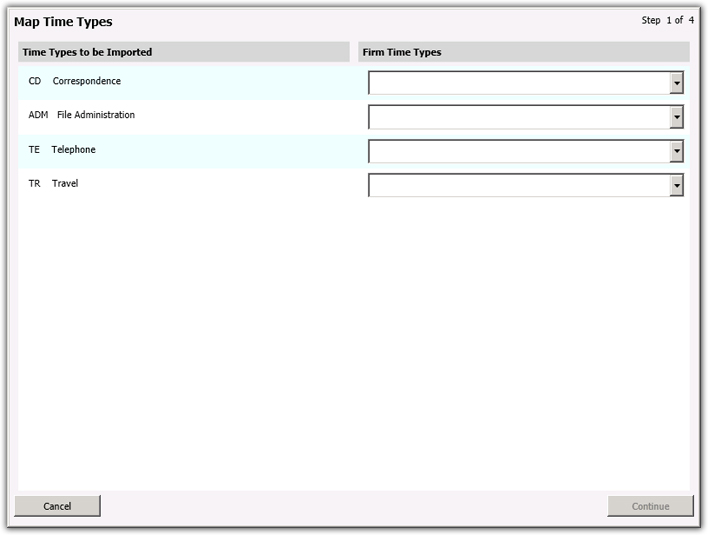Click the CD code in first row
Screen dimensions: 708x535
tap(35, 81)
